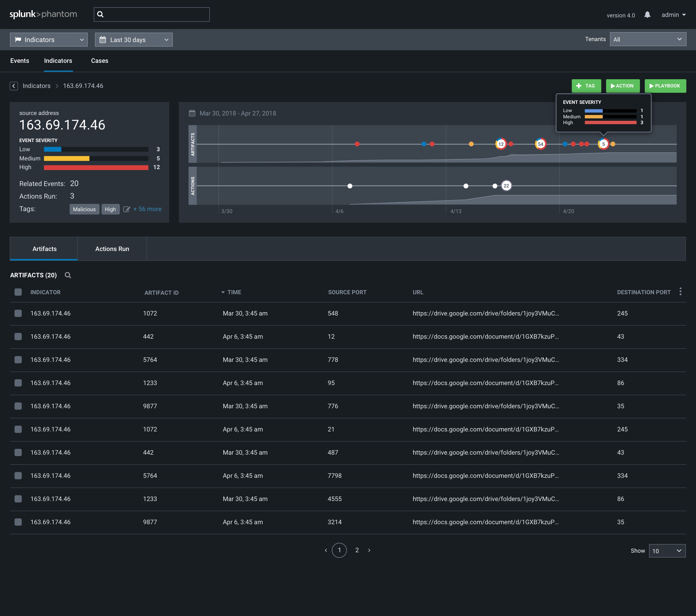Check the row with source port 3214
This screenshot has width=696, height=616.
18,522
